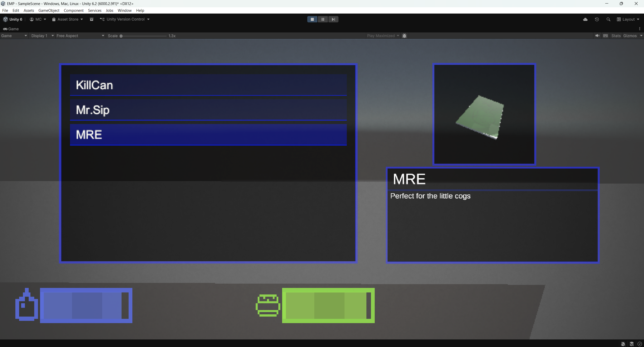Toggle Gizmos in Game view
The image size is (644, 347).
coord(630,36)
